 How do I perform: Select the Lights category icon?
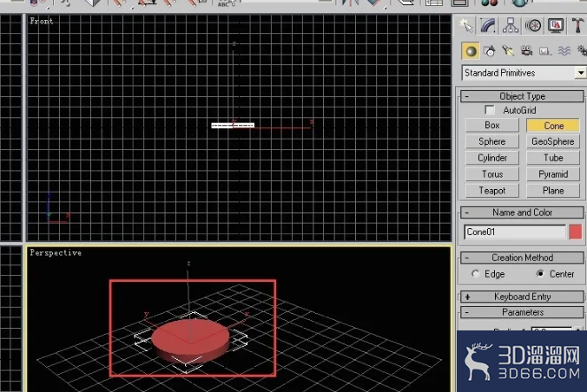508,51
